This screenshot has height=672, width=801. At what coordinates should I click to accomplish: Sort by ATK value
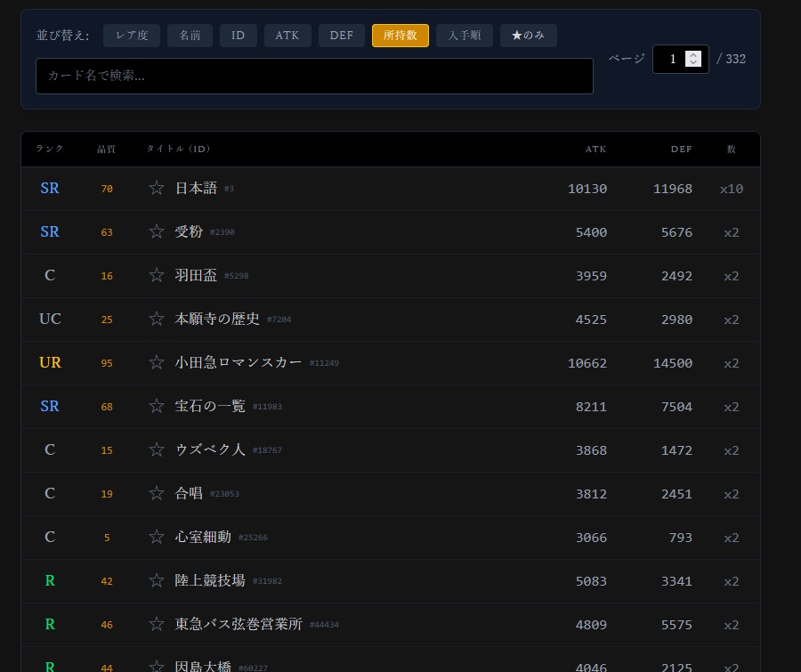287,36
